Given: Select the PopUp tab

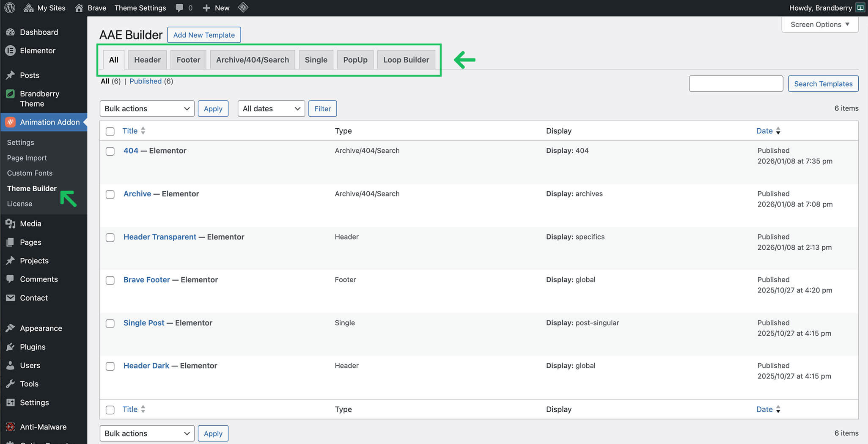Looking at the screenshot, I should [355, 60].
